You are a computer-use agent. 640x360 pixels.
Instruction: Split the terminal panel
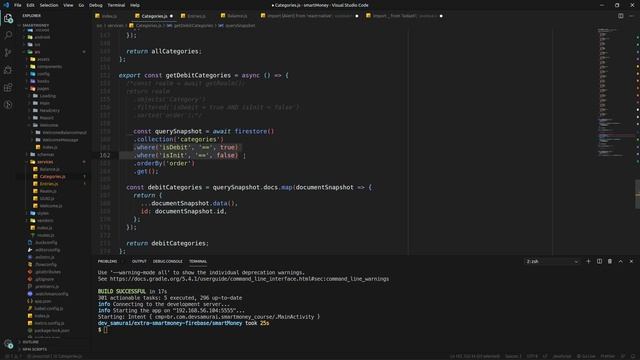(599, 261)
